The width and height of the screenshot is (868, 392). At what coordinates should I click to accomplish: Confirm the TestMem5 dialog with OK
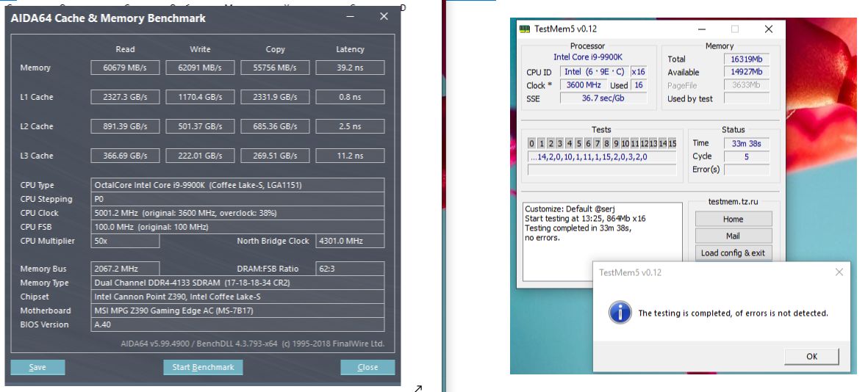click(x=811, y=357)
